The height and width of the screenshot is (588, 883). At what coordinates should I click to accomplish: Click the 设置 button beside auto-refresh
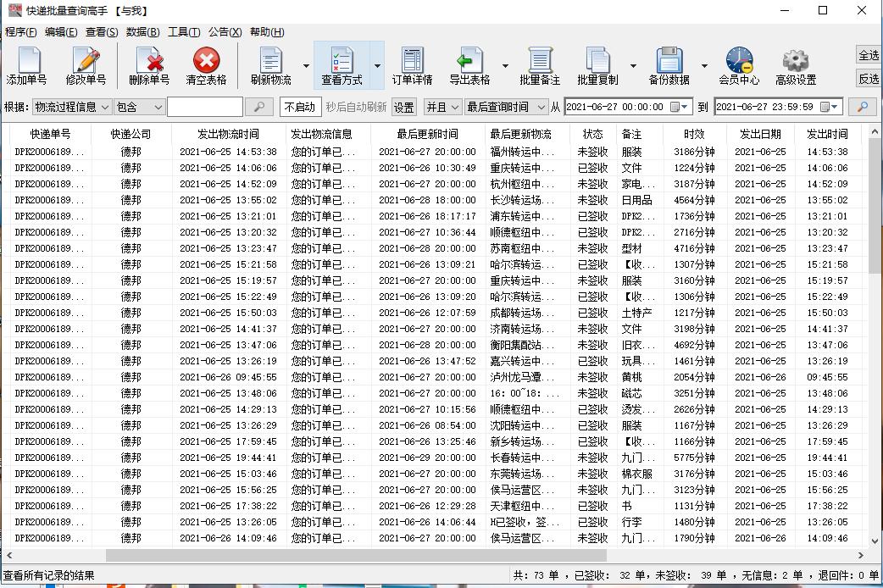(404, 107)
